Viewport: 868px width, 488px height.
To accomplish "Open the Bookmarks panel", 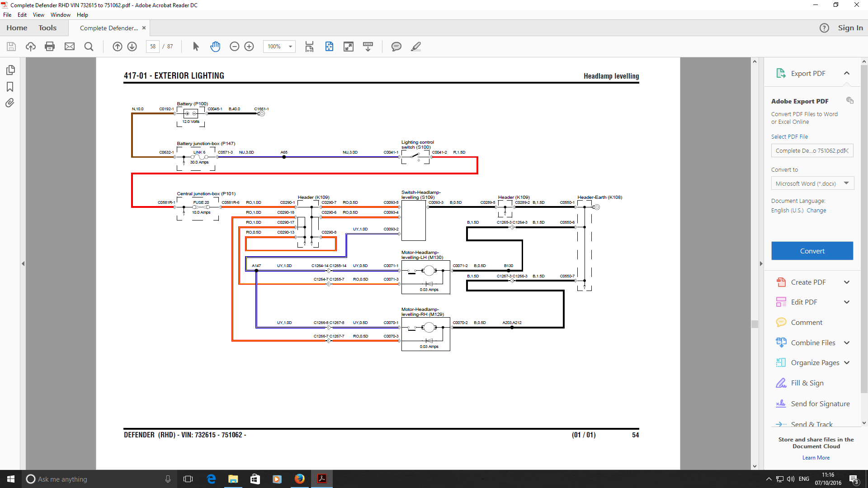I will [x=10, y=87].
